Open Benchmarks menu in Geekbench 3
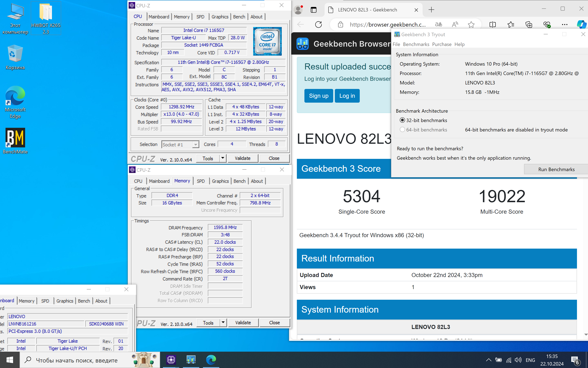The height and width of the screenshot is (368, 588). (416, 44)
